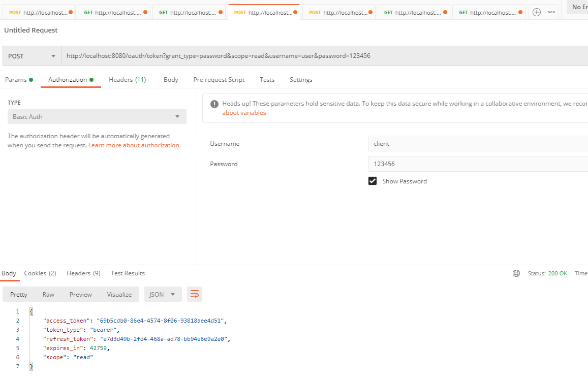
Task: Click unsaved dot on last GET tab
Action: coord(520,12)
